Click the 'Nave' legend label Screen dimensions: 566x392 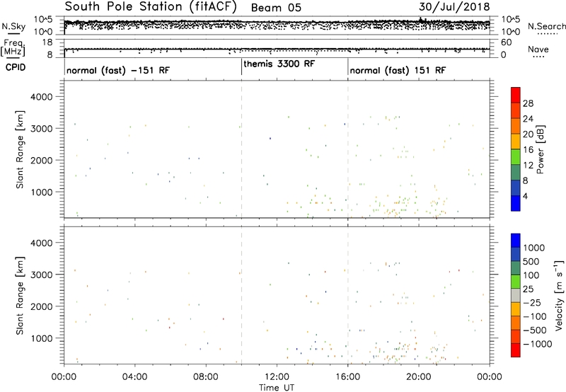click(538, 50)
